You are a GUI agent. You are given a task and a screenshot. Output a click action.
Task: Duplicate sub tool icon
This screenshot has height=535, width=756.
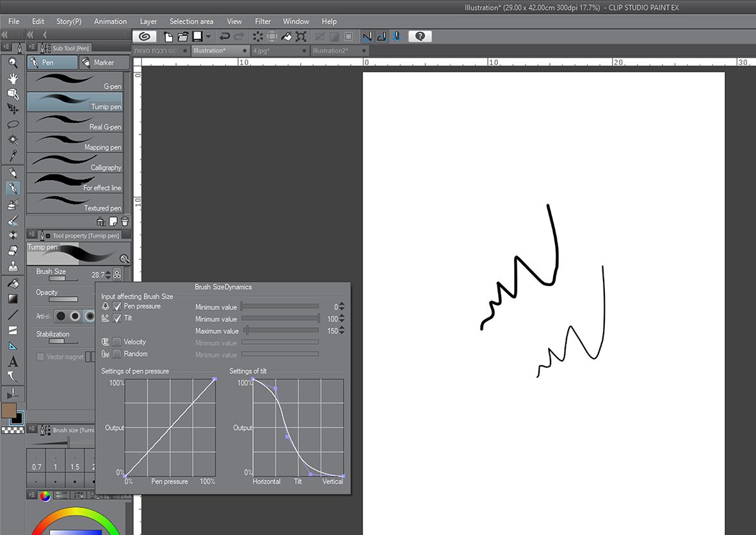click(x=113, y=222)
